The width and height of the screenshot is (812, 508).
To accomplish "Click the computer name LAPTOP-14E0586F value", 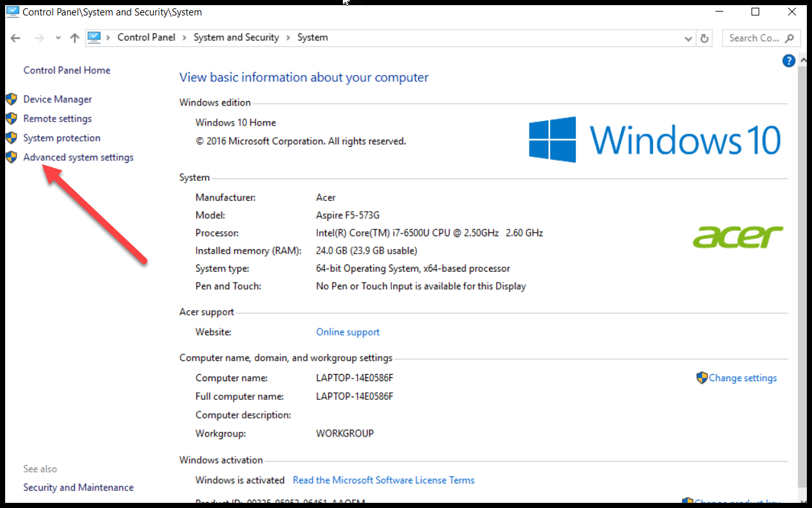I will pos(355,378).
